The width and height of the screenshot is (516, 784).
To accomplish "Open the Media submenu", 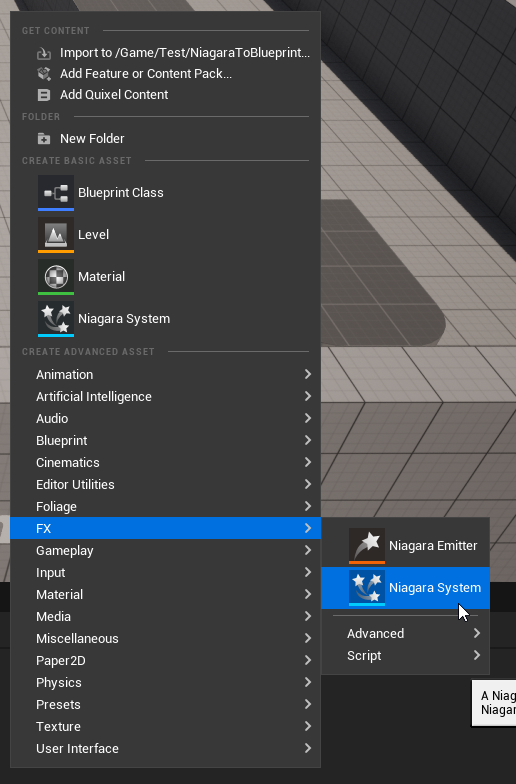I will [165, 616].
